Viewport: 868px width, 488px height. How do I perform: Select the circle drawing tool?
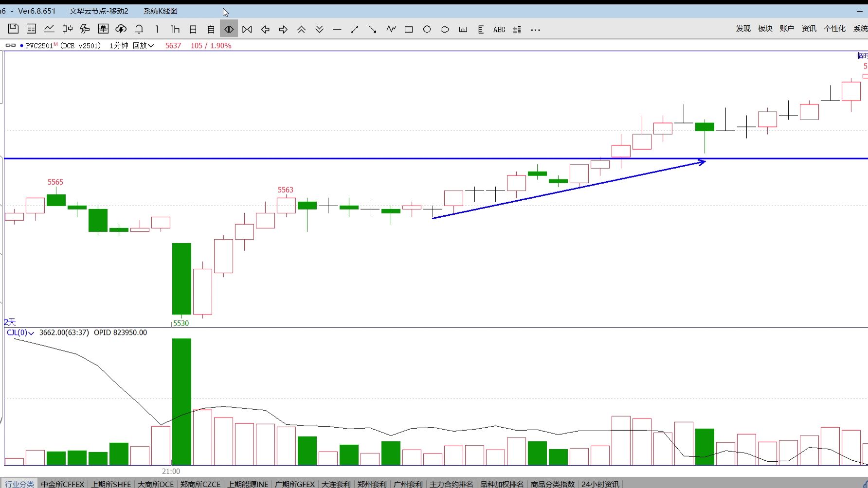click(427, 30)
